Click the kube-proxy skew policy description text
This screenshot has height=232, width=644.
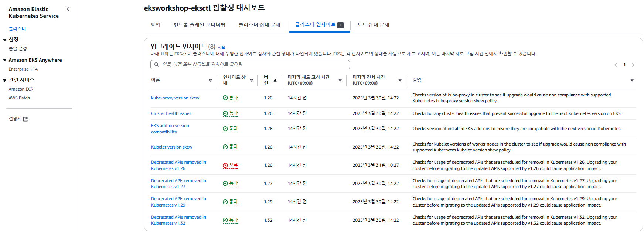pos(512,98)
